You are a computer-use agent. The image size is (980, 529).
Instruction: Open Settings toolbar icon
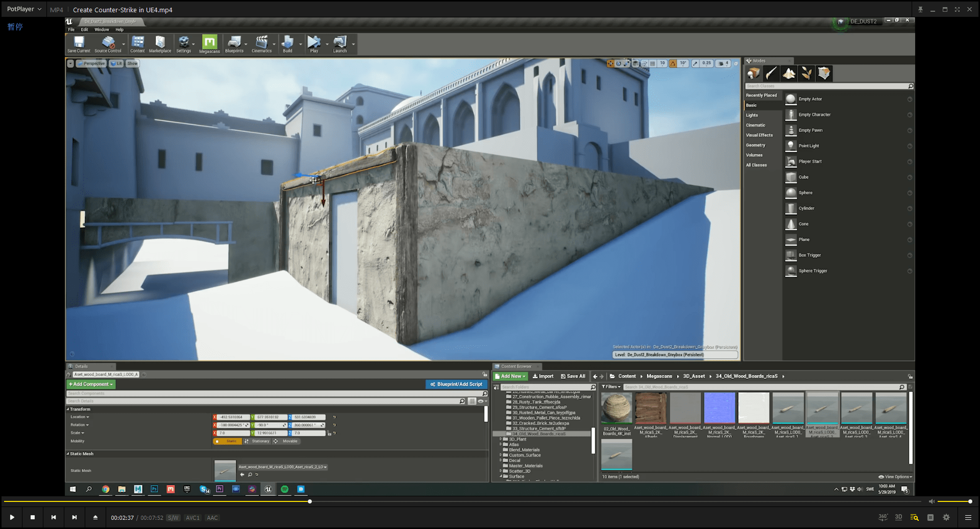[183, 44]
